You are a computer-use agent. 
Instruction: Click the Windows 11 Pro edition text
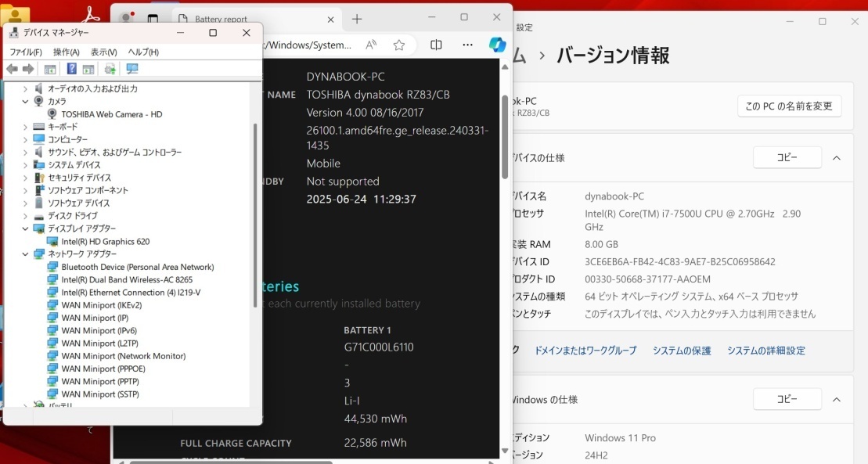(620, 438)
